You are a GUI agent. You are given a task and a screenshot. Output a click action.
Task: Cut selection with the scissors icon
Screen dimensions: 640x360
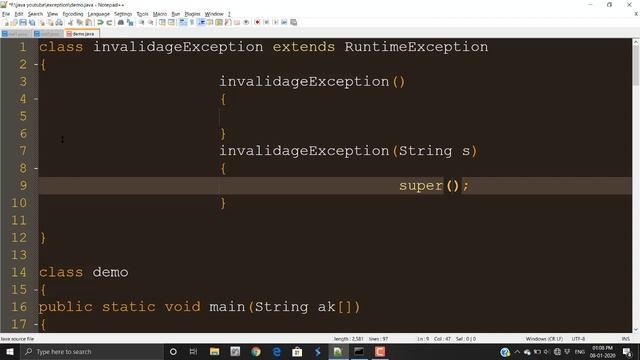coord(70,22)
